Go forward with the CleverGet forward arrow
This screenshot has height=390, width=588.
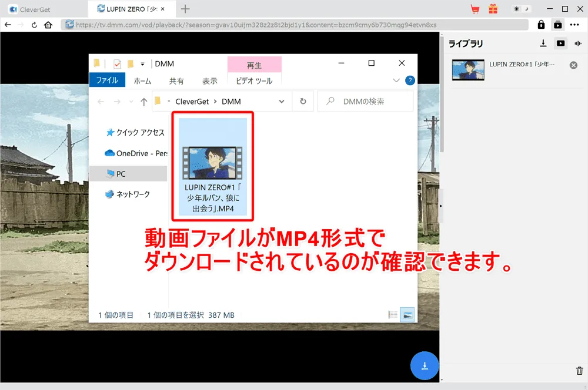(21, 25)
